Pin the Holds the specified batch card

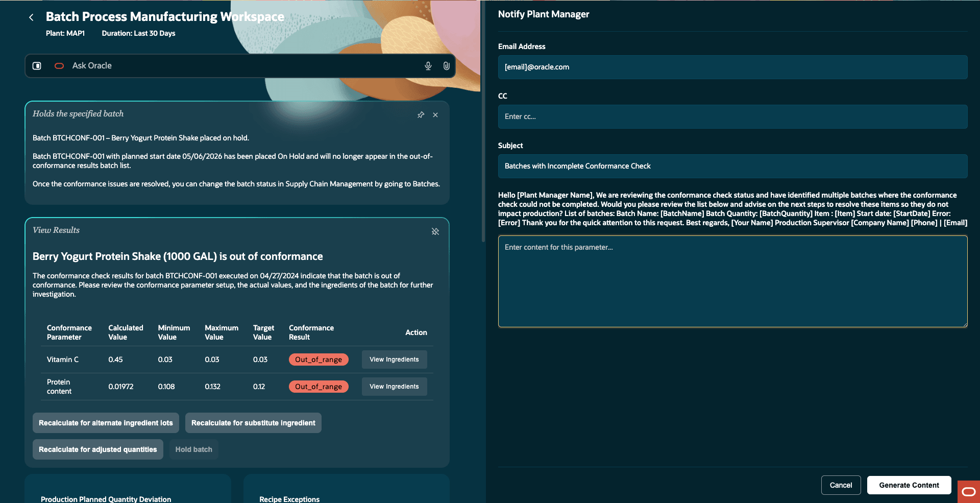tap(421, 115)
